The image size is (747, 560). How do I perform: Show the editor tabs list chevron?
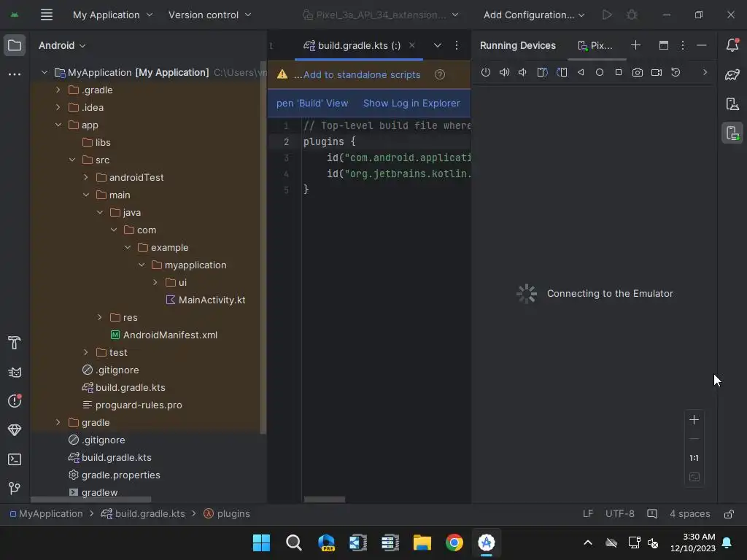coord(438,45)
